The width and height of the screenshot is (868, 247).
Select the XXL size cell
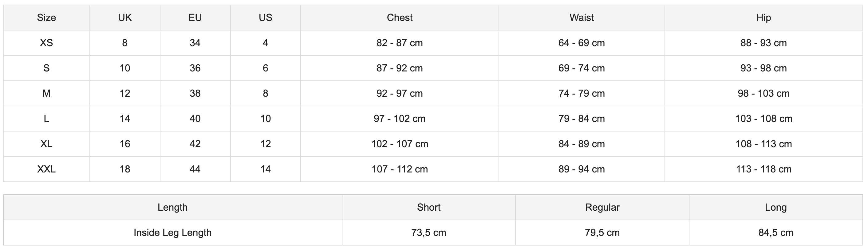[x=46, y=169]
